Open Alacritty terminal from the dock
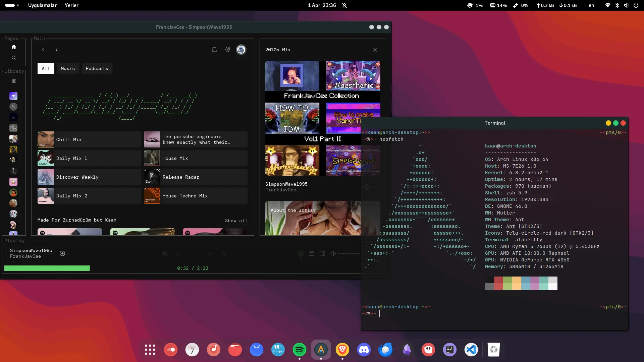Viewport: 644px width, 362px height. 321,350
